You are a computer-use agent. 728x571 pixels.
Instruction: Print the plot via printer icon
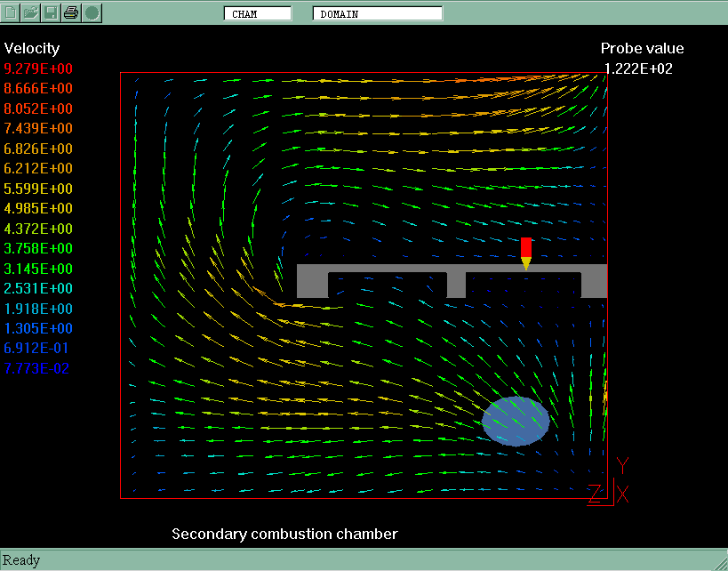coord(71,12)
